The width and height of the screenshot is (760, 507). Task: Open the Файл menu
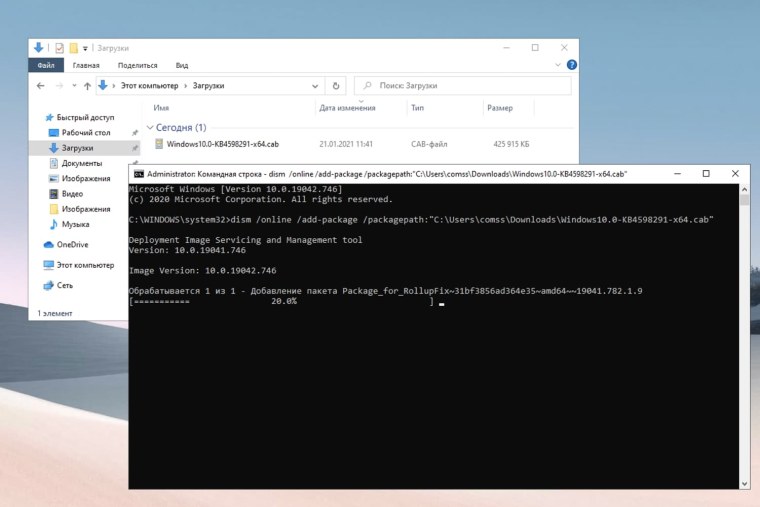pyautogui.click(x=46, y=66)
